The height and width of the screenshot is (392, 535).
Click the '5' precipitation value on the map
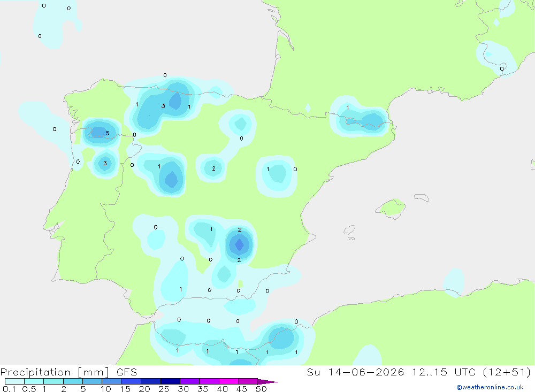point(108,133)
